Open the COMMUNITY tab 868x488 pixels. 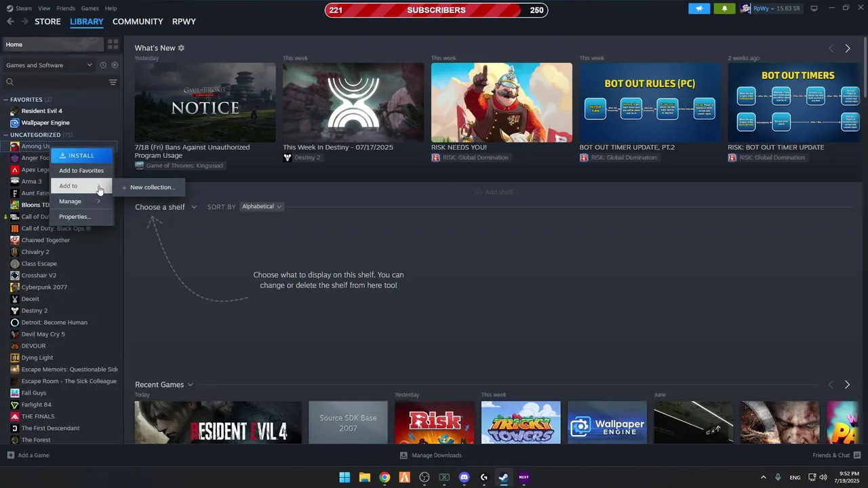(138, 22)
